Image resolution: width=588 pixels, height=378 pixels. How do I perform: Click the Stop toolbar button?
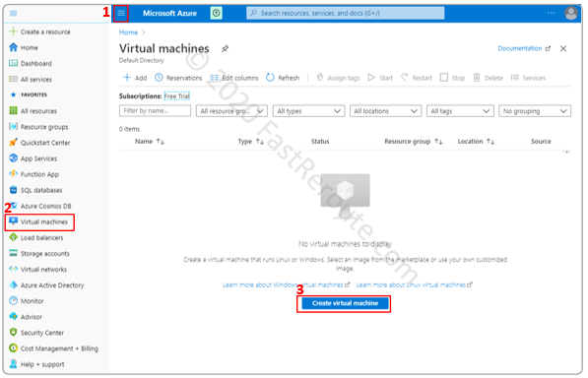[x=452, y=78]
